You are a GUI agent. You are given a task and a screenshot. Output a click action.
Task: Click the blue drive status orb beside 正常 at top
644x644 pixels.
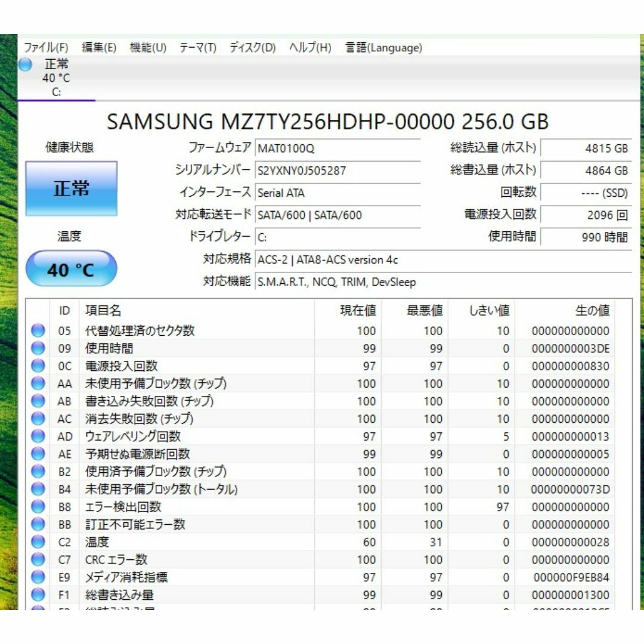pos(26,64)
